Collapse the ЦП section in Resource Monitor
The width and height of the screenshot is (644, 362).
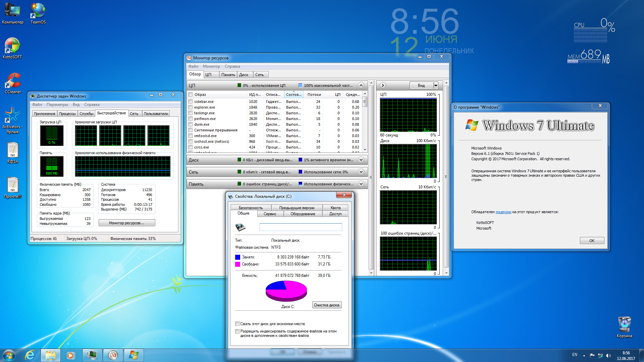[361, 85]
